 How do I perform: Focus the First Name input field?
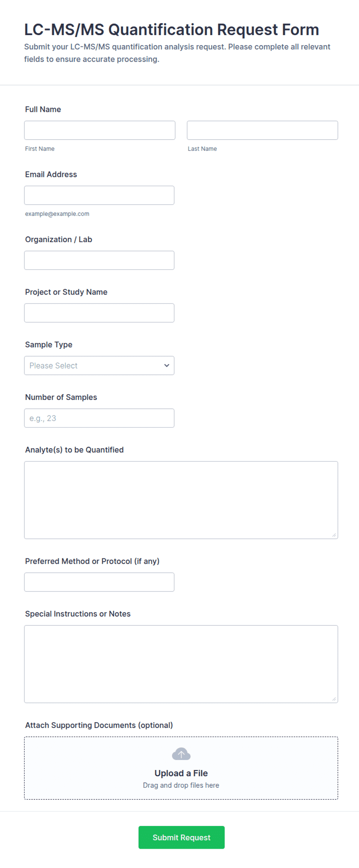click(100, 130)
